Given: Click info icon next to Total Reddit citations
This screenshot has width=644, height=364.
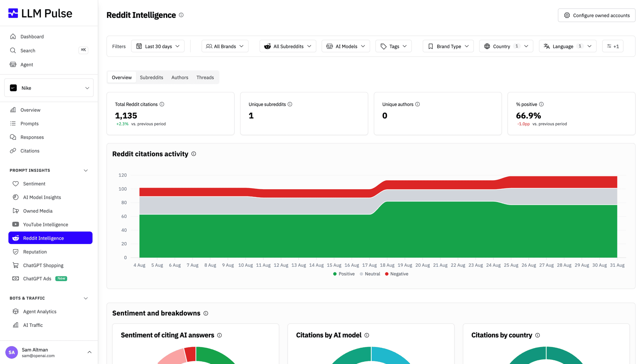Looking at the screenshot, I should [162, 104].
